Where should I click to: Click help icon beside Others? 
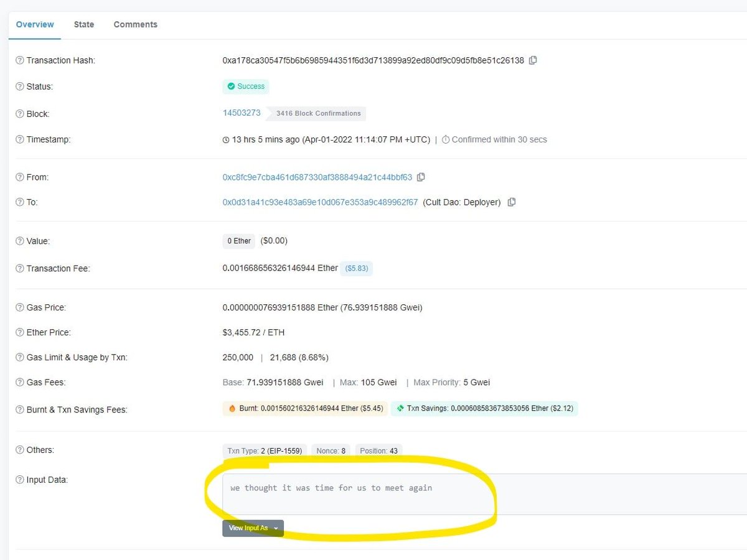tap(20, 450)
